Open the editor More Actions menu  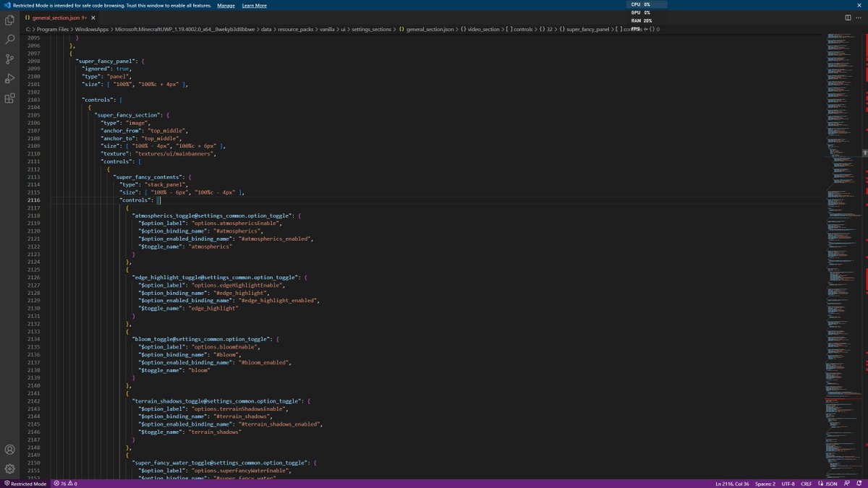coord(859,17)
